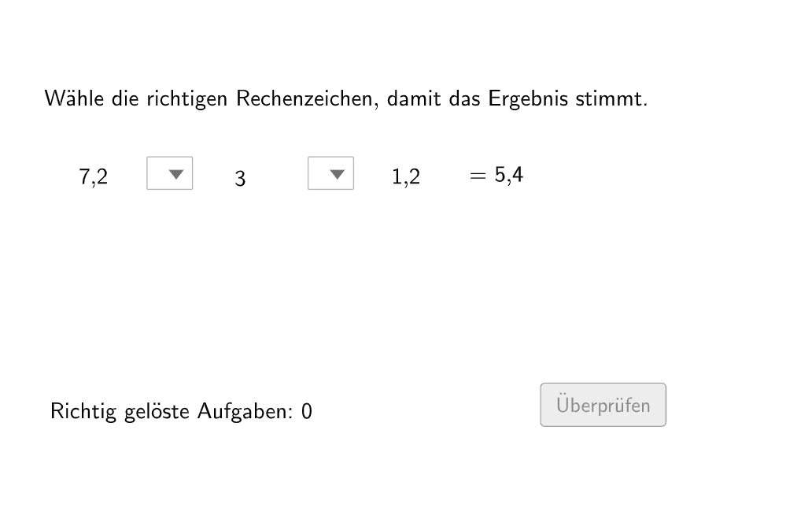Click the gray triangle right of 3
This screenshot has width=812, height=508.
(338, 173)
